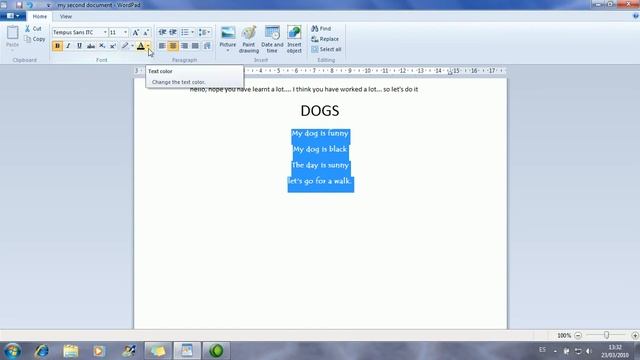
Task: Insert Date and time
Action: 272,40
